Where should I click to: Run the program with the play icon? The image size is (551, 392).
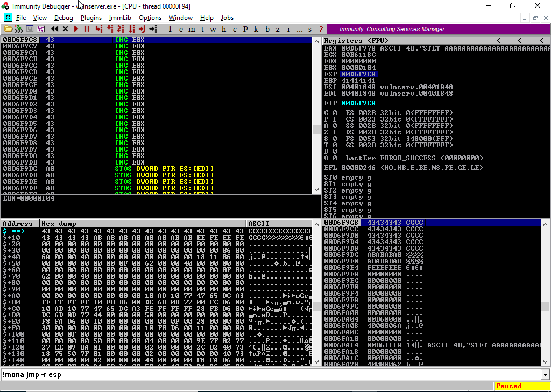pyautogui.click(x=76, y=29)
